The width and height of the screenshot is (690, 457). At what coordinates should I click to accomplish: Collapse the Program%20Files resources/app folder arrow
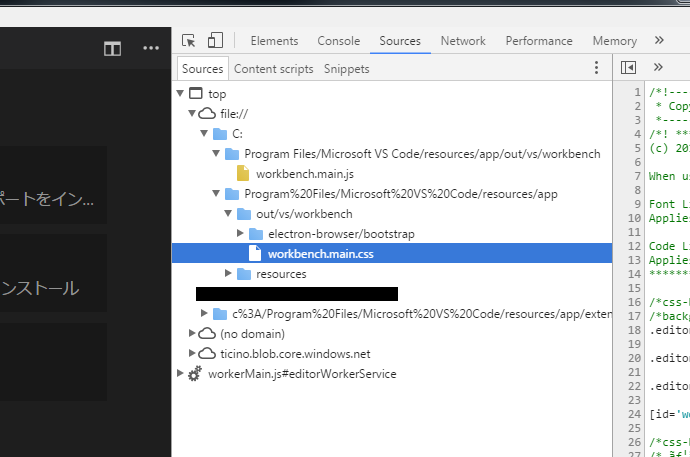(216, 194)
